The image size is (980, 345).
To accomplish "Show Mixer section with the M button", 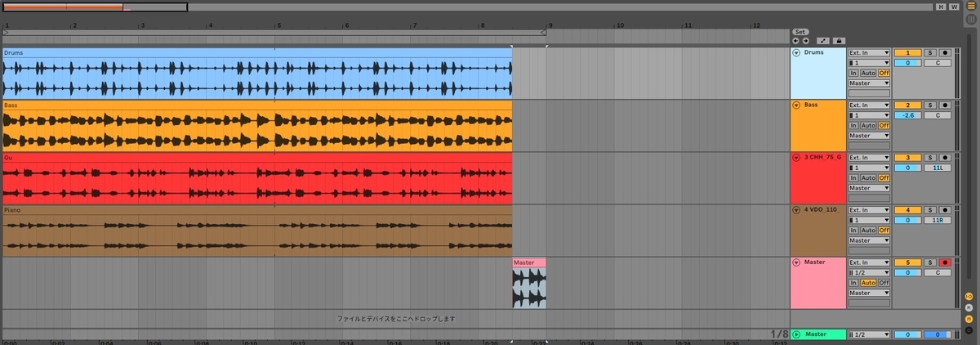I will (x=969, y=320).
